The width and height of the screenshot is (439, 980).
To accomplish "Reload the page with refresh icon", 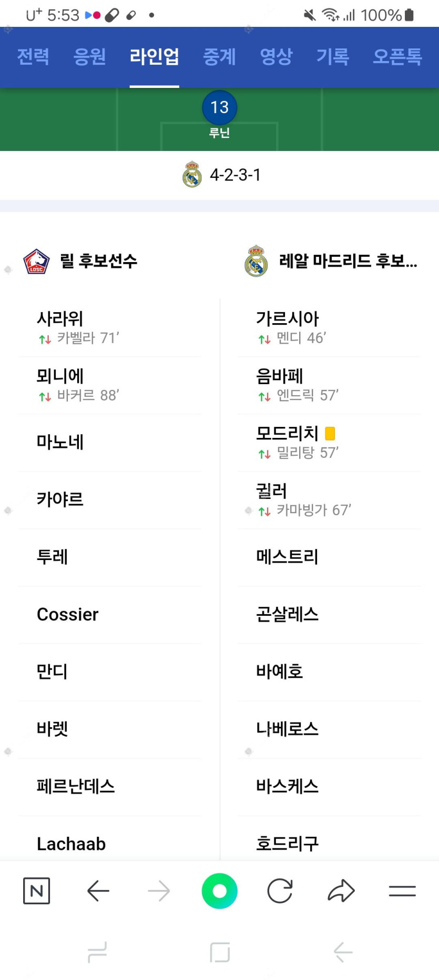I will 280,891.
